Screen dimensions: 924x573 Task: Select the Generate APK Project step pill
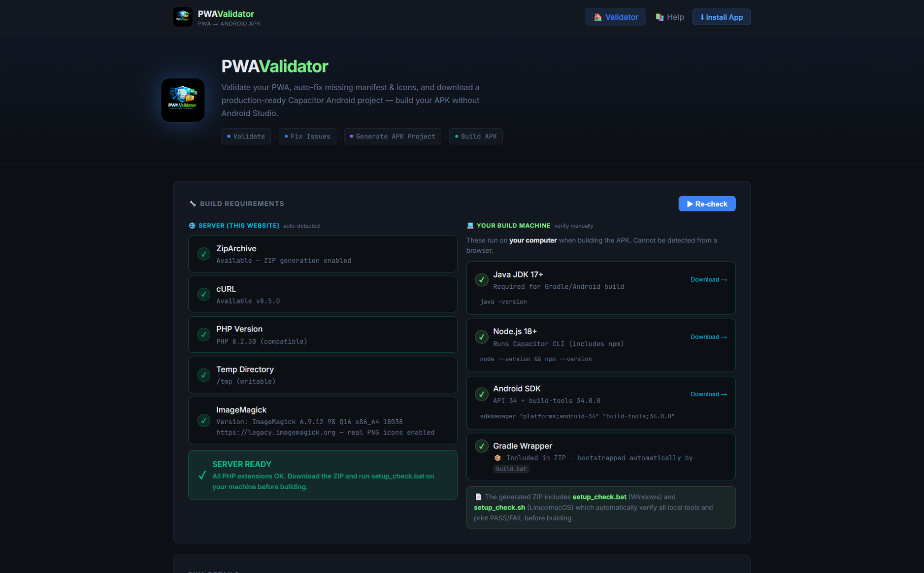click(393, 136)
